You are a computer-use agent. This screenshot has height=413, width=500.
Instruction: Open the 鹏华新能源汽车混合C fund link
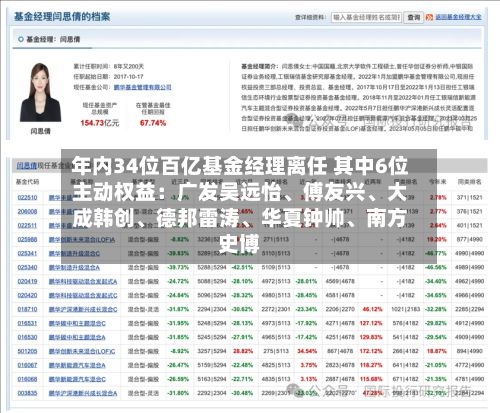pyautogui.click(x=77, y=380)
